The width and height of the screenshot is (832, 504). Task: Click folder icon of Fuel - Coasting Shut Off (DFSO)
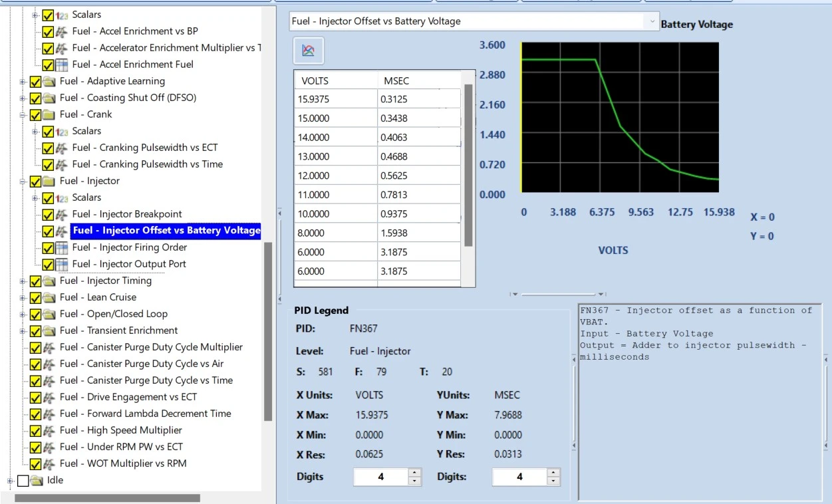pos(50,98)
